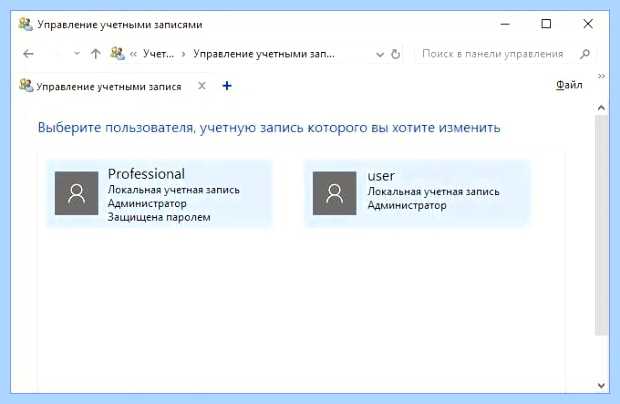Add a new tab with plus icon

(227, 86)
